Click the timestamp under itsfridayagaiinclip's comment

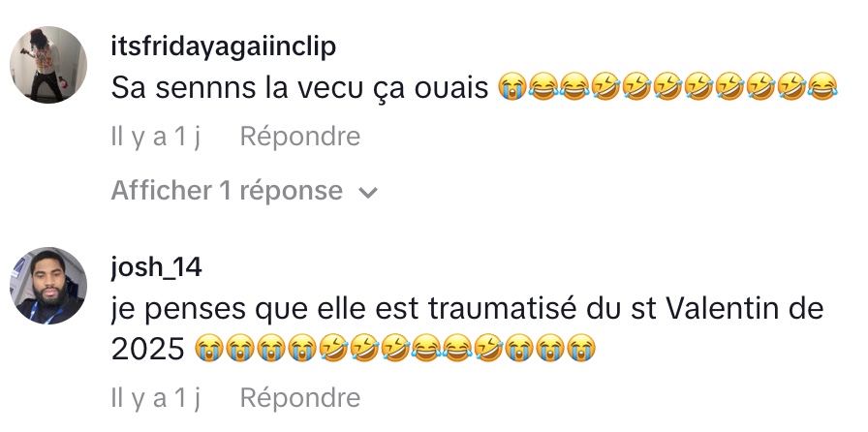click(156, 137)
